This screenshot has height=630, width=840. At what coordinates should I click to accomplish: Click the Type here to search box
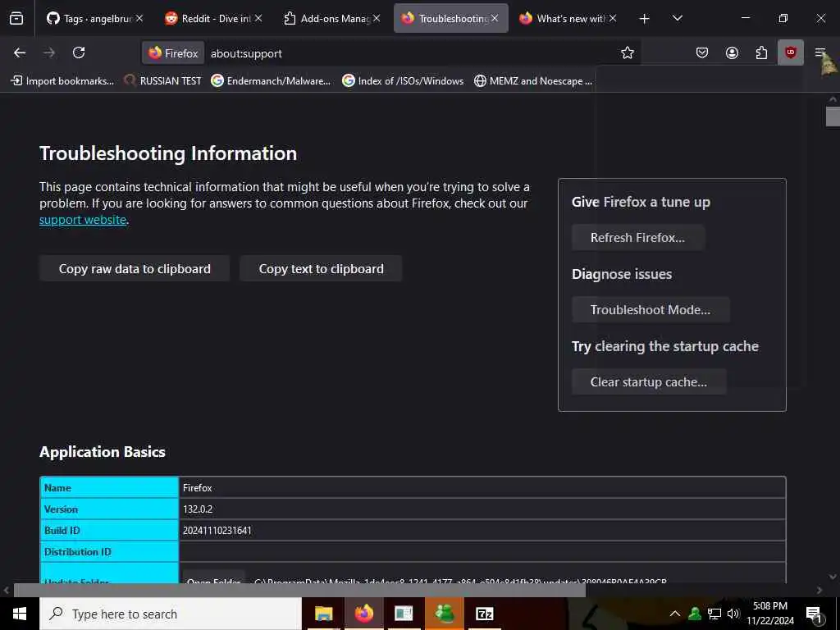[x=171, y=614]
